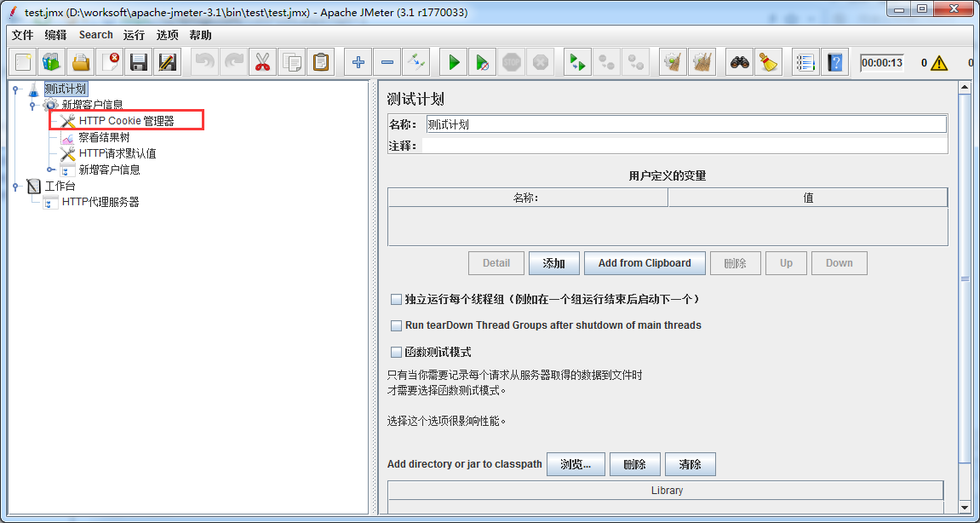This screenshot has width=980, height=523.
Task: Select HTTP Cookie 管理器 tree item
Action: [126, 121]
